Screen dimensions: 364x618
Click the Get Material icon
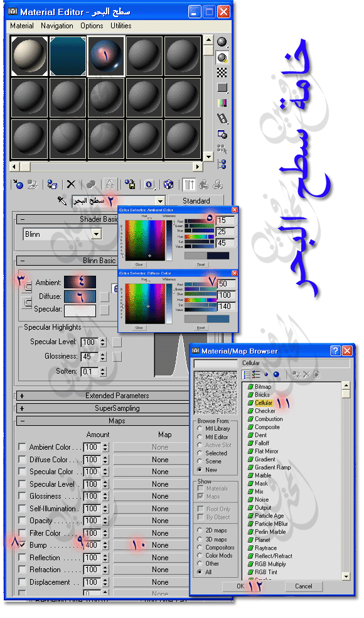18,185
